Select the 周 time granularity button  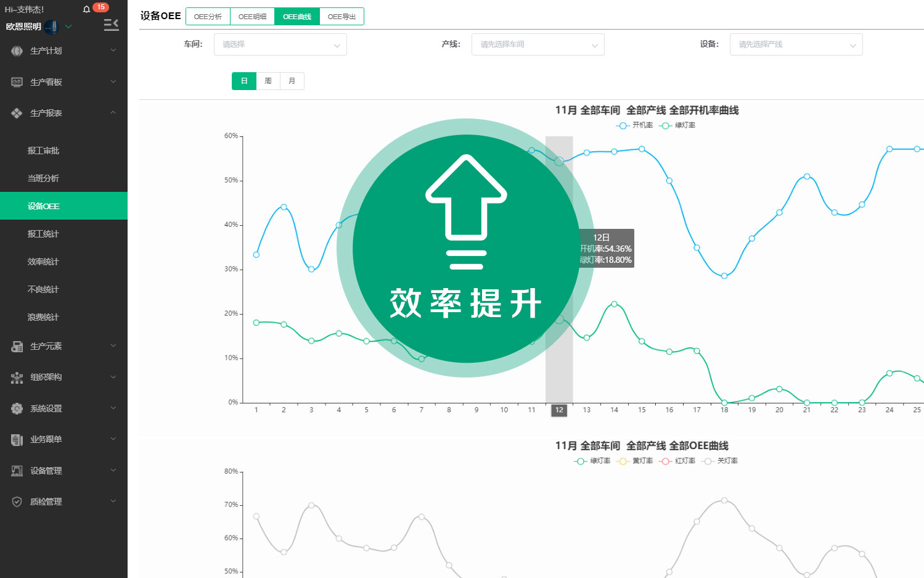[x=268, y=81]
